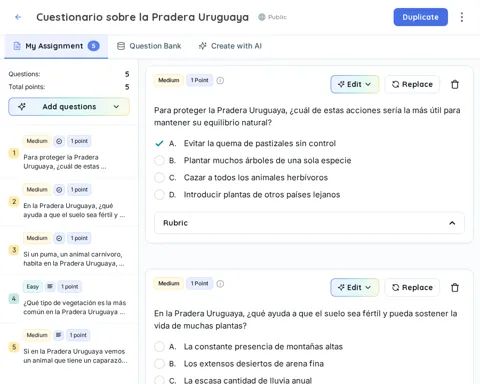The width and height of the screenshot is (480, 384).
Task: Open Edit dropdown on the first question
Action: [355, 84]
